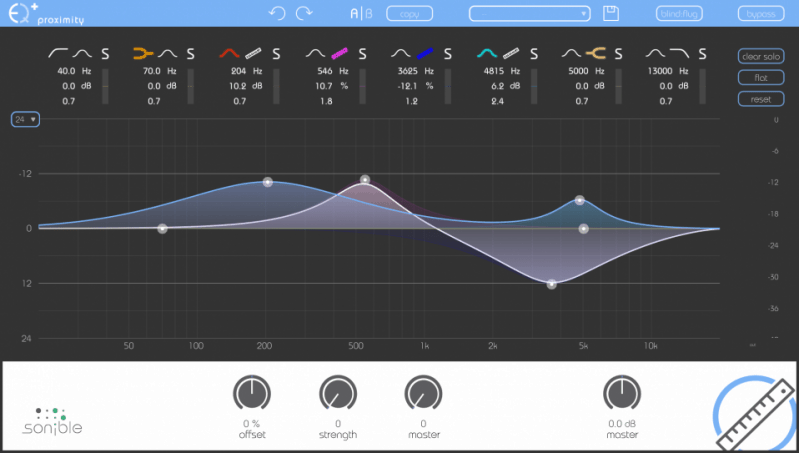This screenshot has width=799, height=453.
Task: Open the preset selection dropdown
Action: (x=529, y=14)
